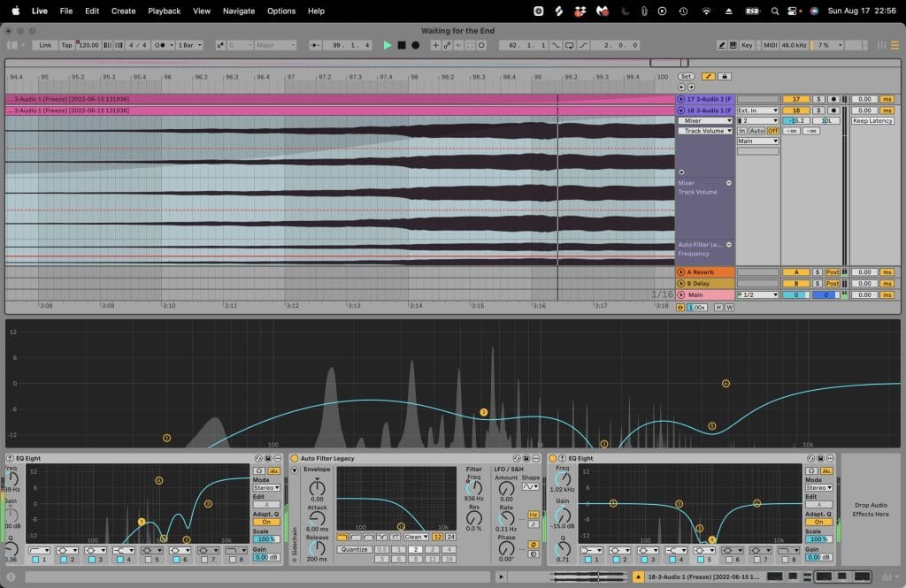
Task: Start playback with the green Play button
Action: click(388, 45)
